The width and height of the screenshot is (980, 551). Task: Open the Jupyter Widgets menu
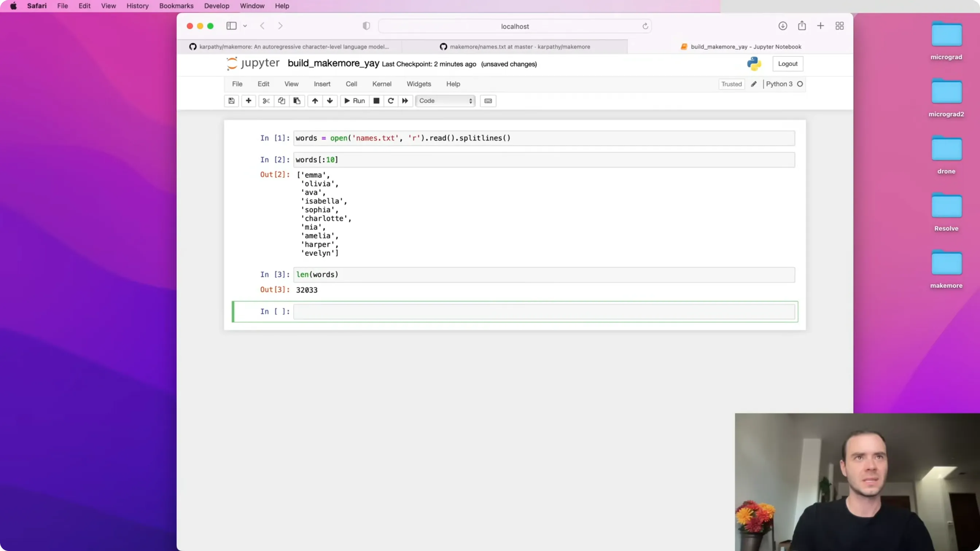(x=419, y=84)
